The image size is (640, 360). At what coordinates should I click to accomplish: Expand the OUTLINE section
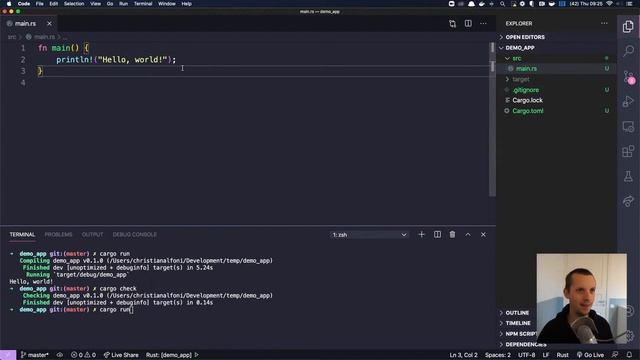click(517, 313)
